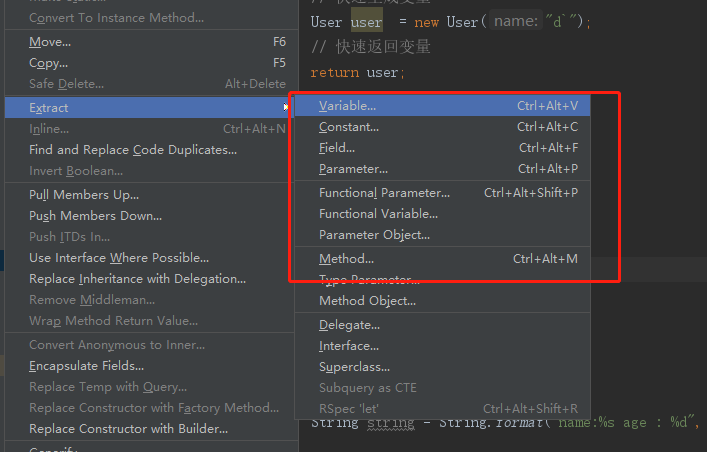Choose Extract Interface... option
This screenshot has height=452, width=707.
[442, 346]
